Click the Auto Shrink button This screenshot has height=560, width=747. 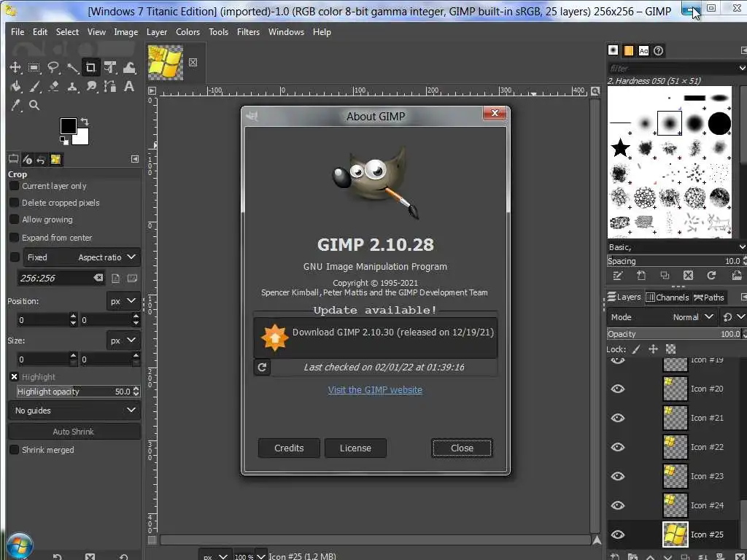click(x=74, y=432)
